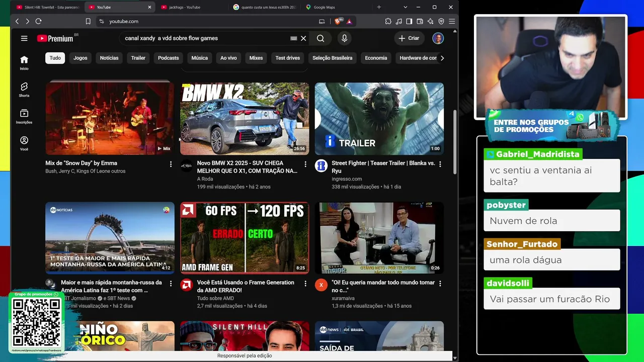Image resolution: width=644 pixels, height=362 pixels.
Task: Bookmark this page in the browser
Action: [x=88, y=21]
